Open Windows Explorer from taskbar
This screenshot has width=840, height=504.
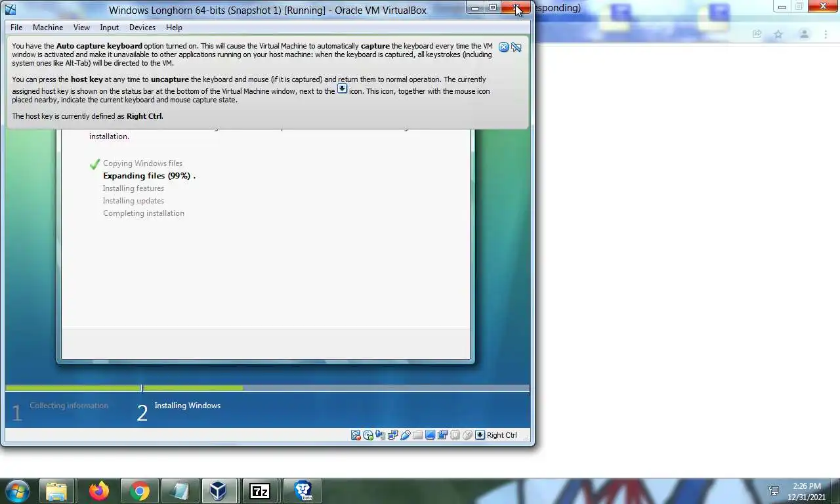point(56,490)
